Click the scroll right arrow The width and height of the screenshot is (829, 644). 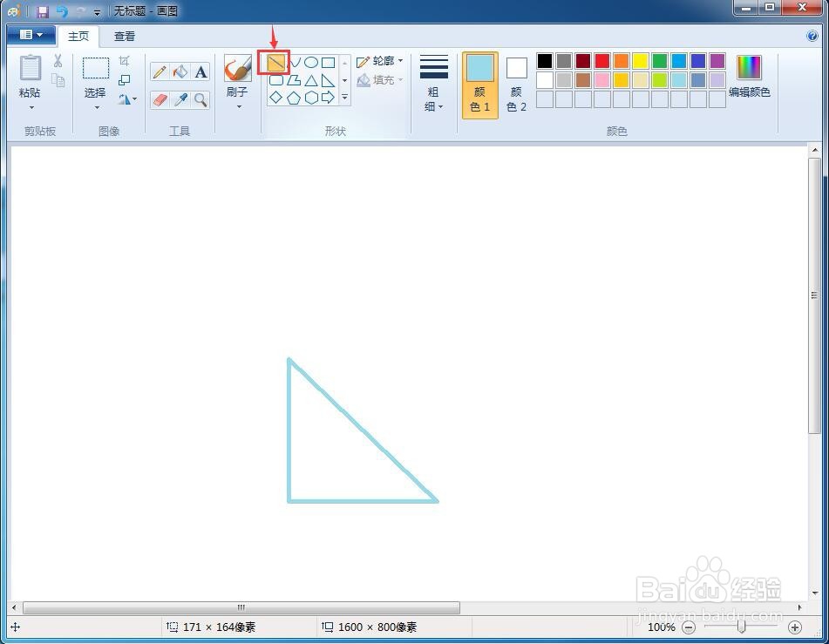click(x=800, y=607)
